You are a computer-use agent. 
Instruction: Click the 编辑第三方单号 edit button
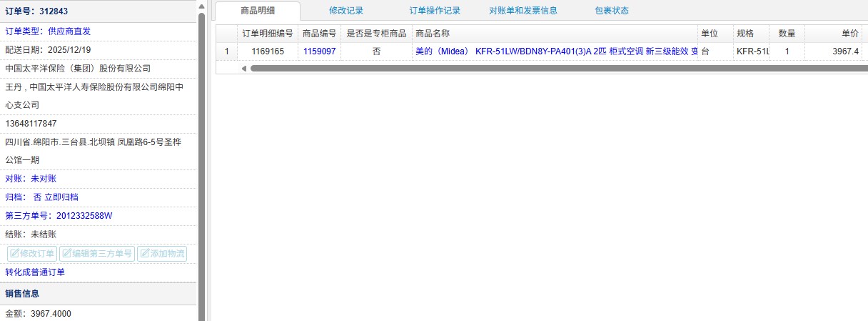pyautogui.click(x=96, y=253)
